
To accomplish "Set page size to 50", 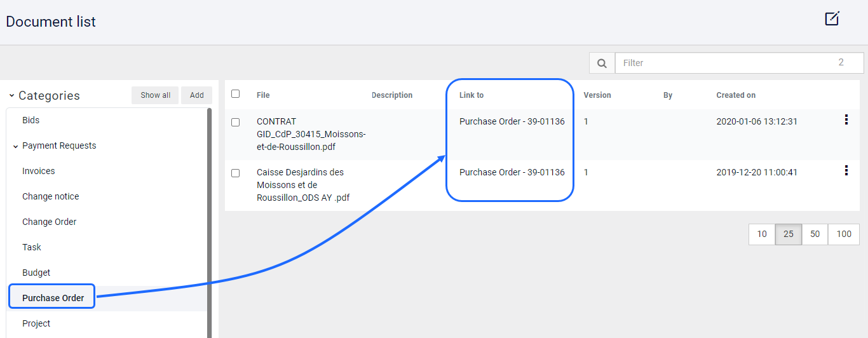I will pyautogui.click(x=815, y=234).
